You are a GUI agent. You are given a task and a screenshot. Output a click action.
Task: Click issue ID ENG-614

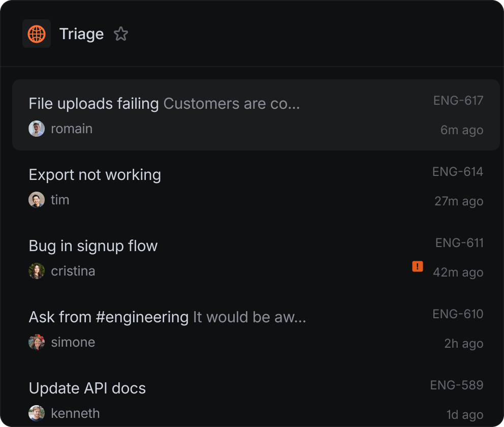pos(457,172)
